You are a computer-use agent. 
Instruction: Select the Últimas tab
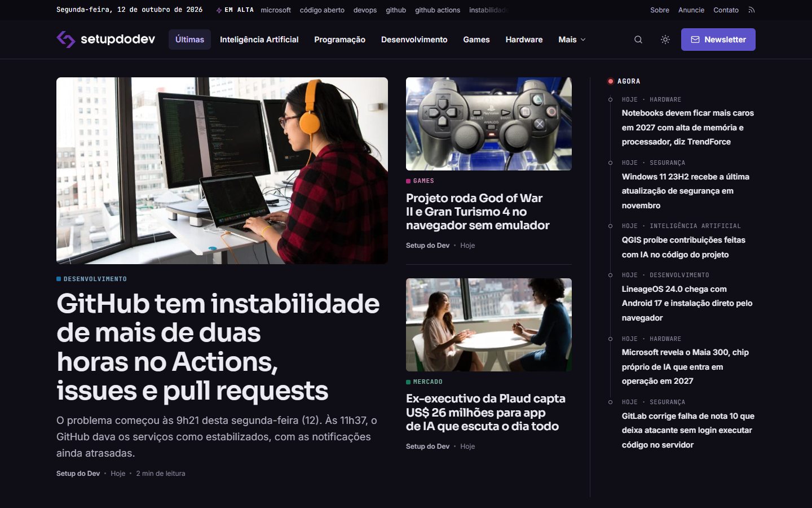[189, 40]
